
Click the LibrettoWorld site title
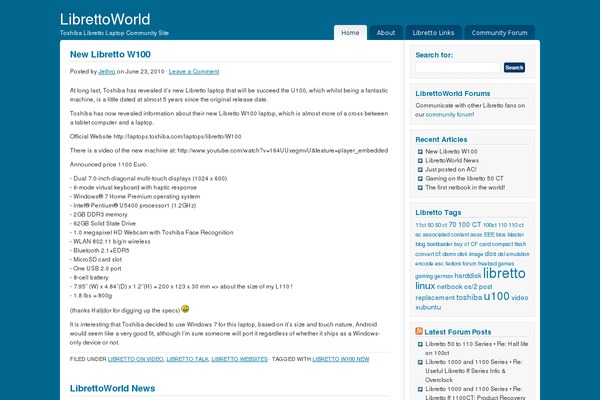point(105,19)
